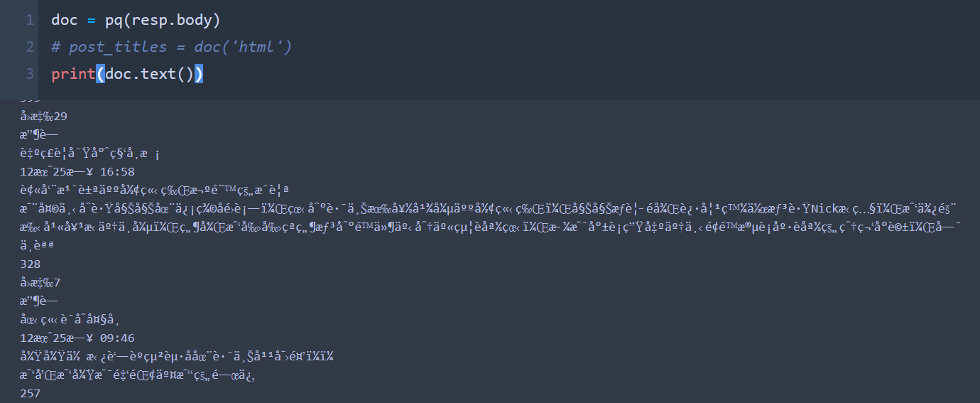Click the output line ending with 09:46

tap(77, 338)
